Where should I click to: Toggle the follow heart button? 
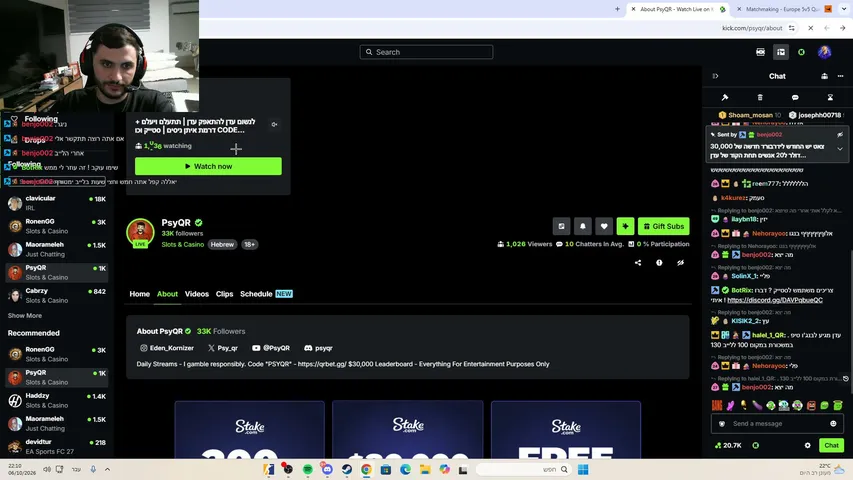604,226
